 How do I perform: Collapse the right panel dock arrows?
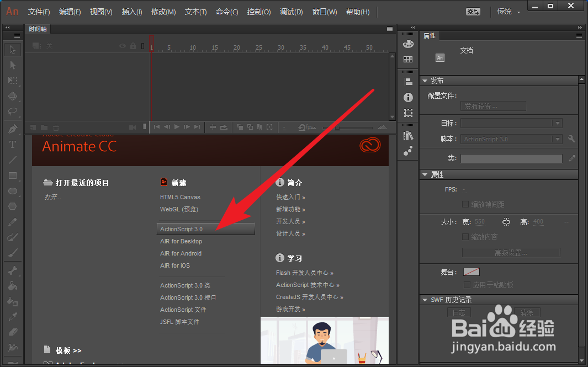(x=580, y=28)
